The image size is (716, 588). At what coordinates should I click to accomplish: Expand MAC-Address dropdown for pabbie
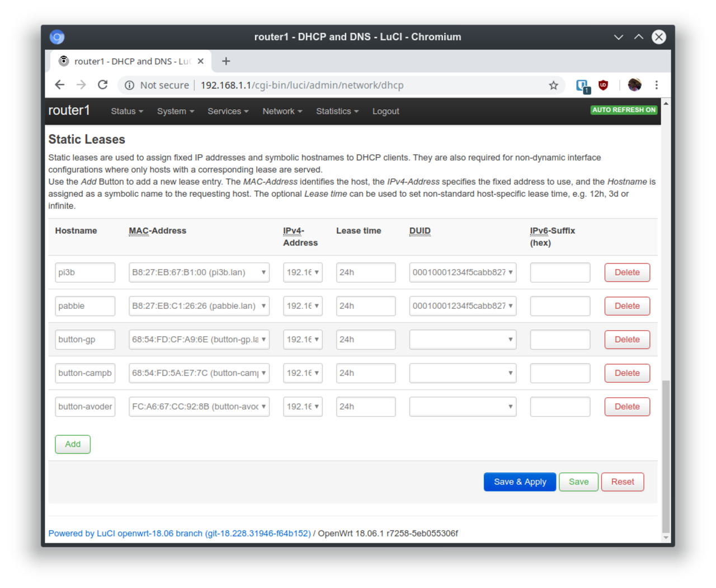pos(199,306)
